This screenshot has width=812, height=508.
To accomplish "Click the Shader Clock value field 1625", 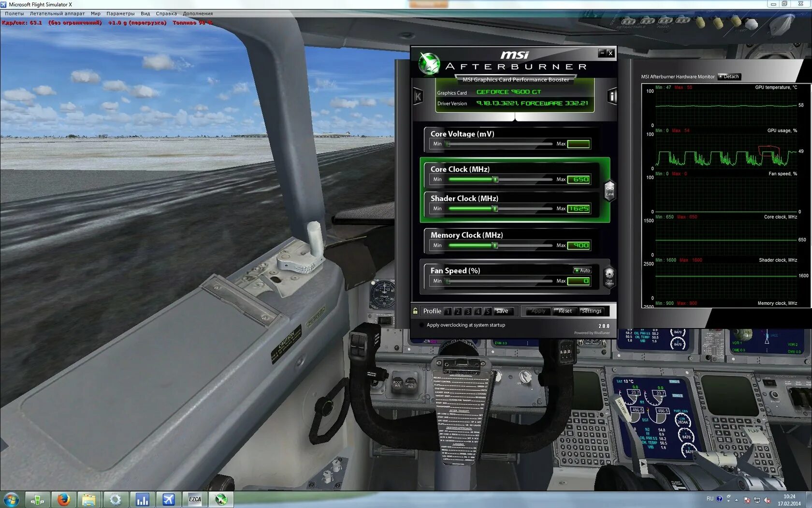I will coord(579,209).
